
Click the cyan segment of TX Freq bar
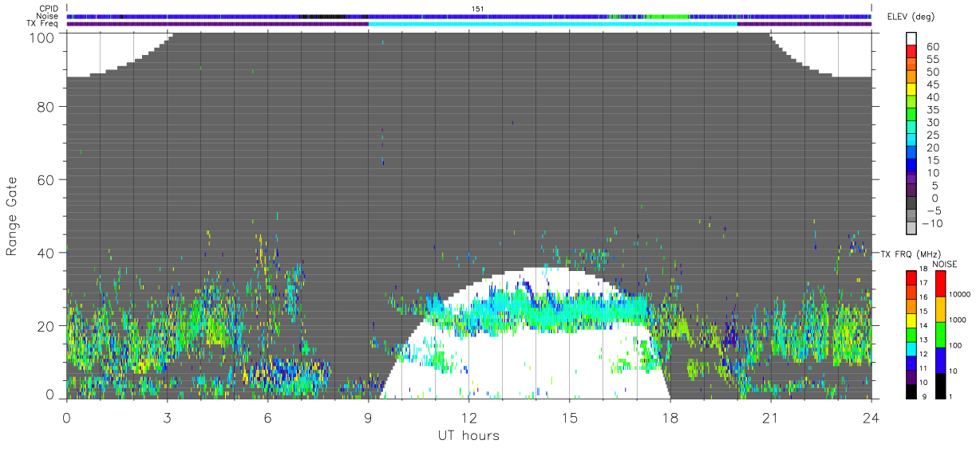pyautogui.click(x=552, y=24)
